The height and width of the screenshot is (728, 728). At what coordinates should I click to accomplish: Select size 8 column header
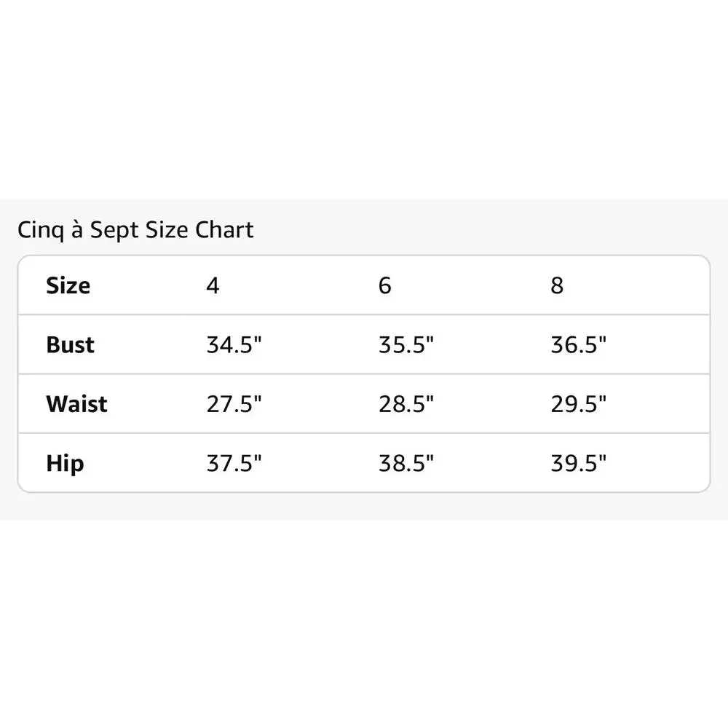click(557, 285)
